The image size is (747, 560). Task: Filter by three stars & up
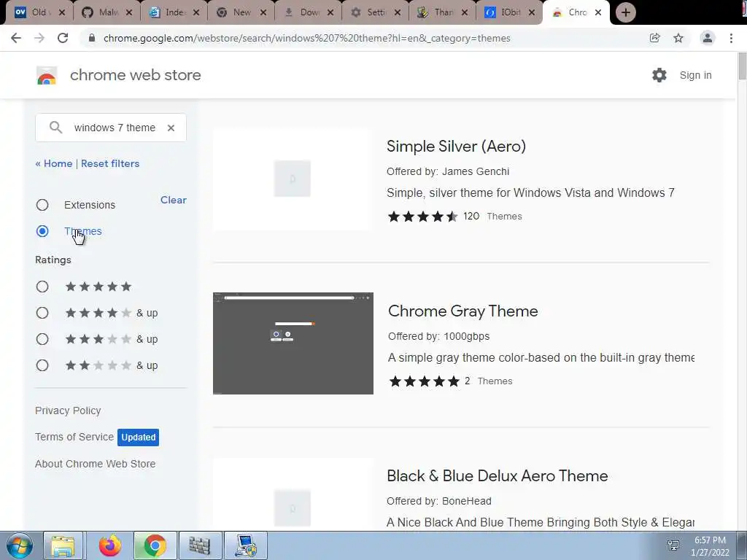click(x=42, y=339)
